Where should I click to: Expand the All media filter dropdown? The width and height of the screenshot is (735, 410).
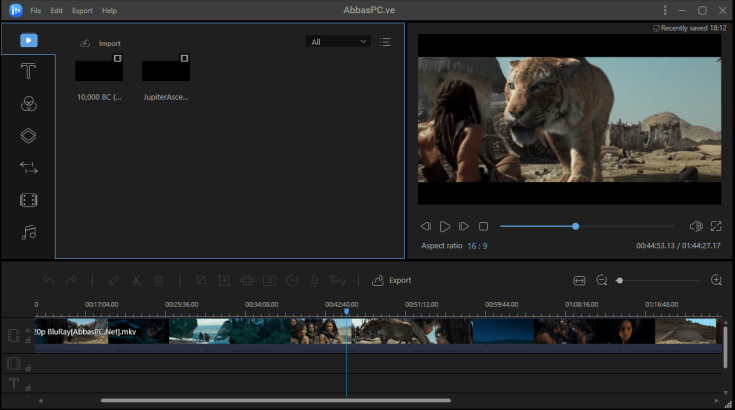[x=338, y=42]
